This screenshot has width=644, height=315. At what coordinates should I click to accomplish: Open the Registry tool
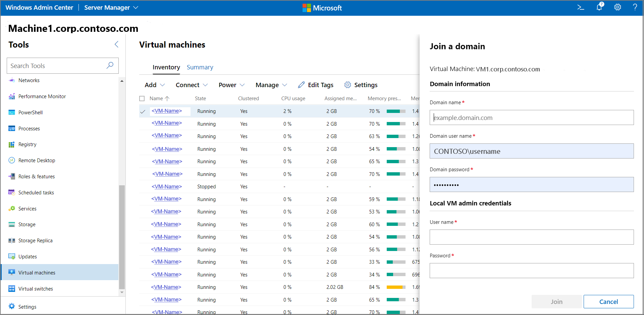[x=27, y=144]
